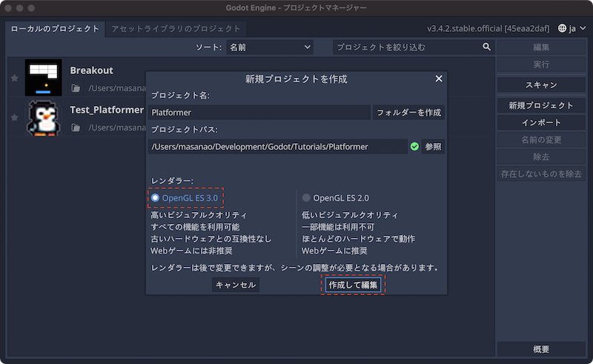Viewport: 593px width, 364px height.
Task: Click the version text v3.4.2.stable.official
Action: point(488,28)
